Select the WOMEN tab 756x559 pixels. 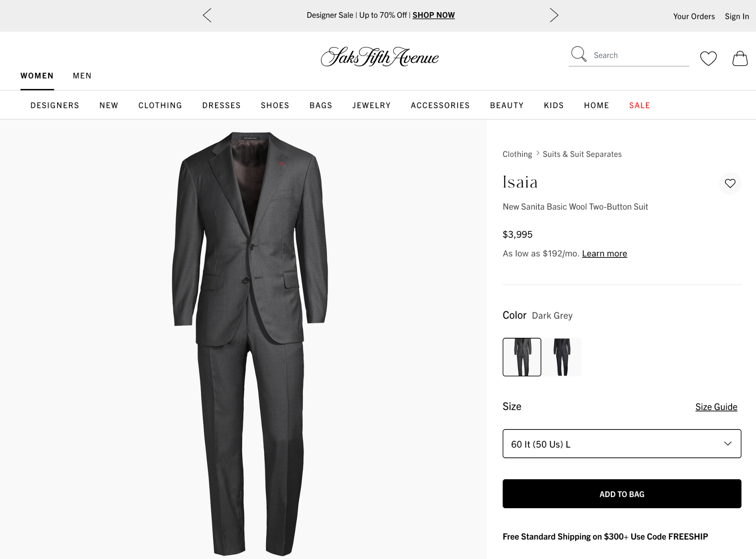pos(37,76)
